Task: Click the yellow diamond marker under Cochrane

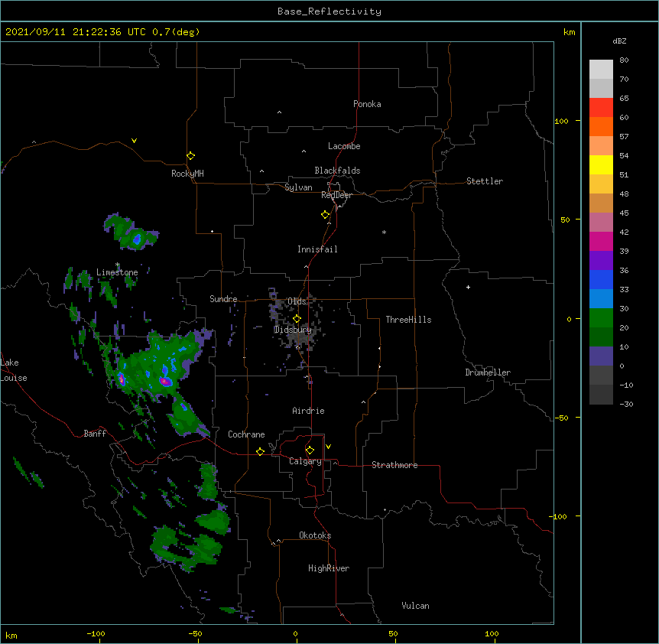Action: tap(260, 451)
